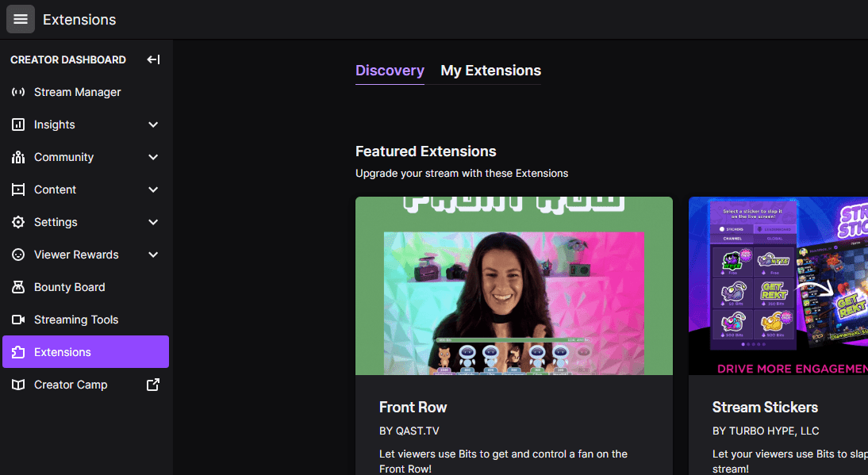This screenshot has width=868, height=475.
Task: Open Settings via the gear icon
Action: pos(17,222)
